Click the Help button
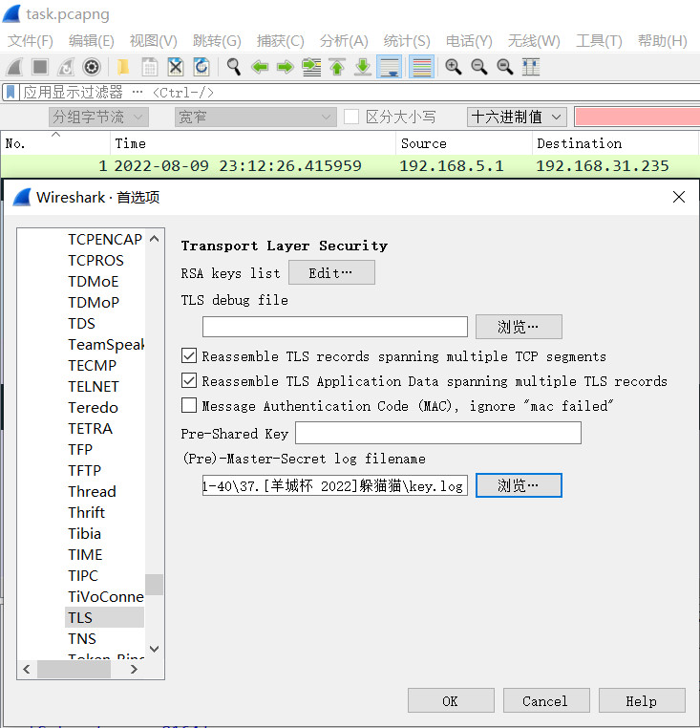The image size is (700, 728). (642, 700)
